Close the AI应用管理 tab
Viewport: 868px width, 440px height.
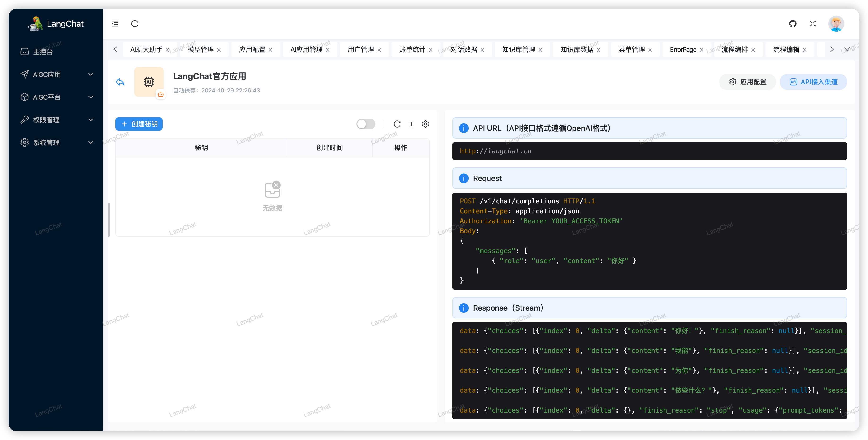tap(328, 50)
